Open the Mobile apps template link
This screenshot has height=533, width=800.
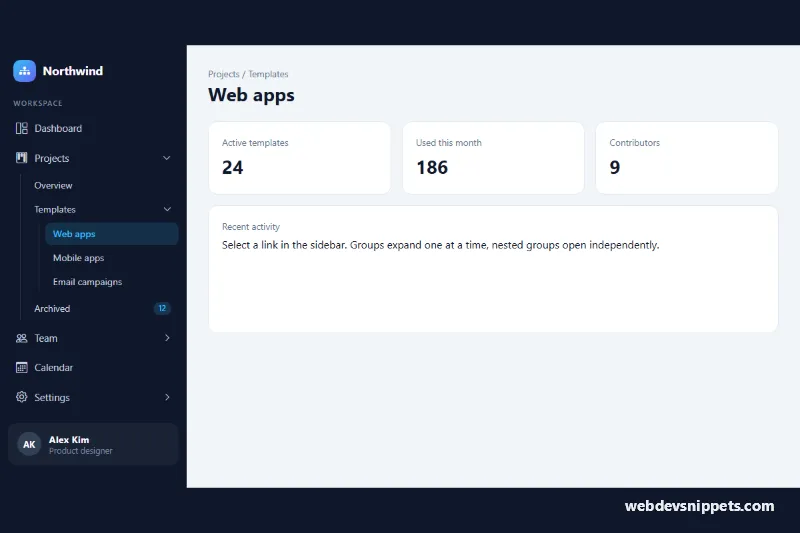[78, 258]
